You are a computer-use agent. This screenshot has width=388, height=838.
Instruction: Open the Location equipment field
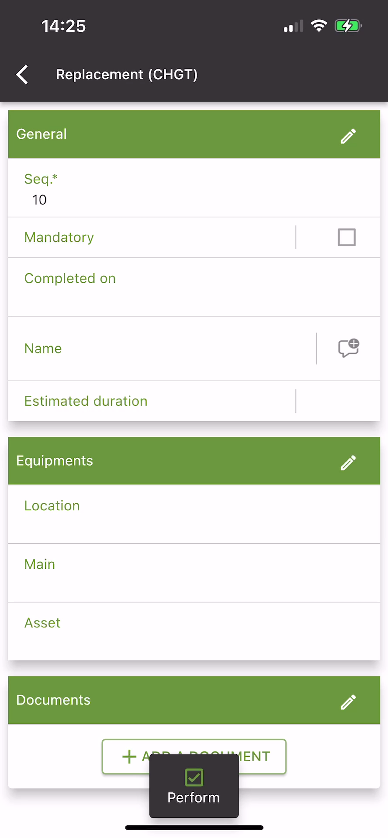pyautogui.click(x=194, y=514)
